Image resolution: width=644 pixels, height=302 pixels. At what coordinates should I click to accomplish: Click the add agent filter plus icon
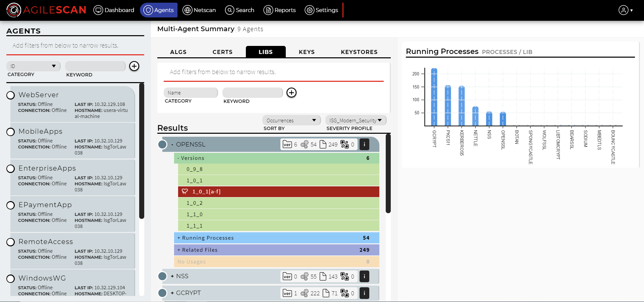tap(134, 66)
